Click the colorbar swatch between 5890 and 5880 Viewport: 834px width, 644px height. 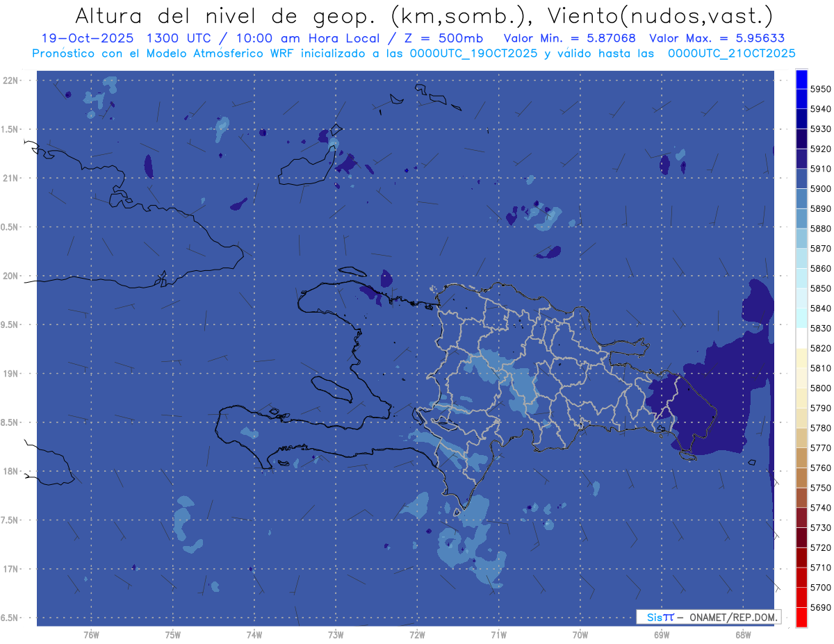(x=801, y=218)
